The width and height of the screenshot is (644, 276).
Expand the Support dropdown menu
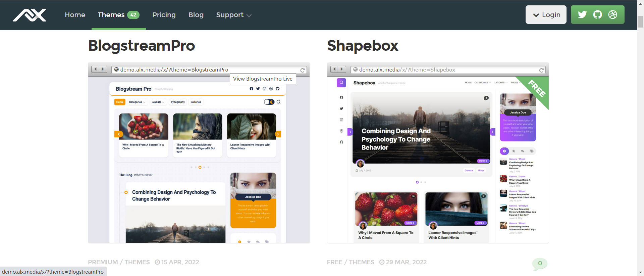[234, 15]
